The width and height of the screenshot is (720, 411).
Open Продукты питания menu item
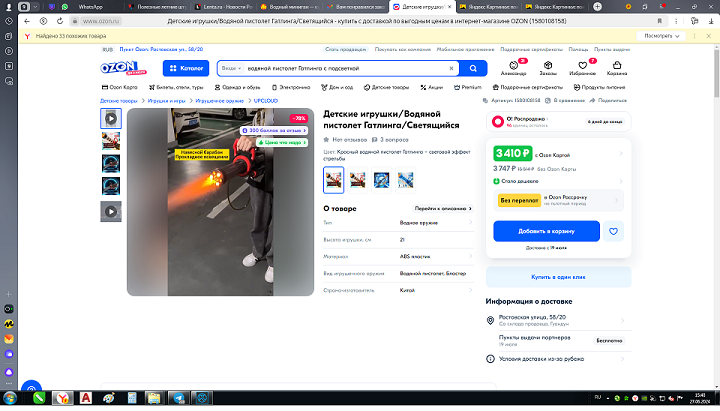[599, 87]
